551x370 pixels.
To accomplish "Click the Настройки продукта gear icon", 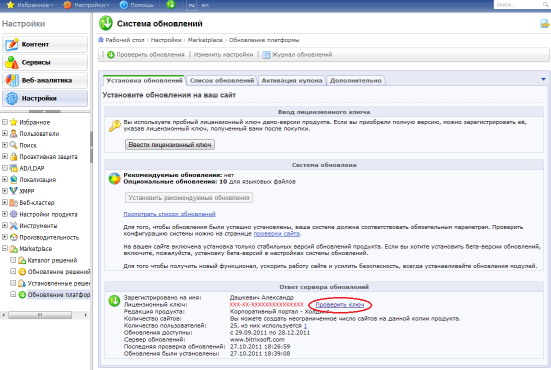I will pos(14,214).
